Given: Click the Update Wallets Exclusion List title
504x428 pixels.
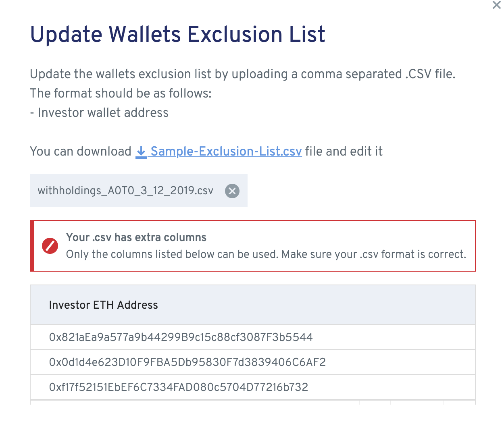Looking at the screenshot, I should 177,35.
